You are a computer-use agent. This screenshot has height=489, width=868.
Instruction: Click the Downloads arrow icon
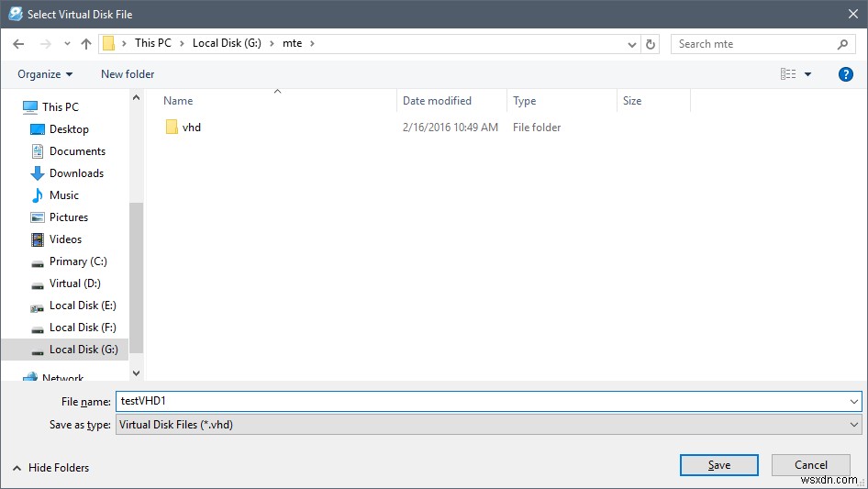coord(37,173)
